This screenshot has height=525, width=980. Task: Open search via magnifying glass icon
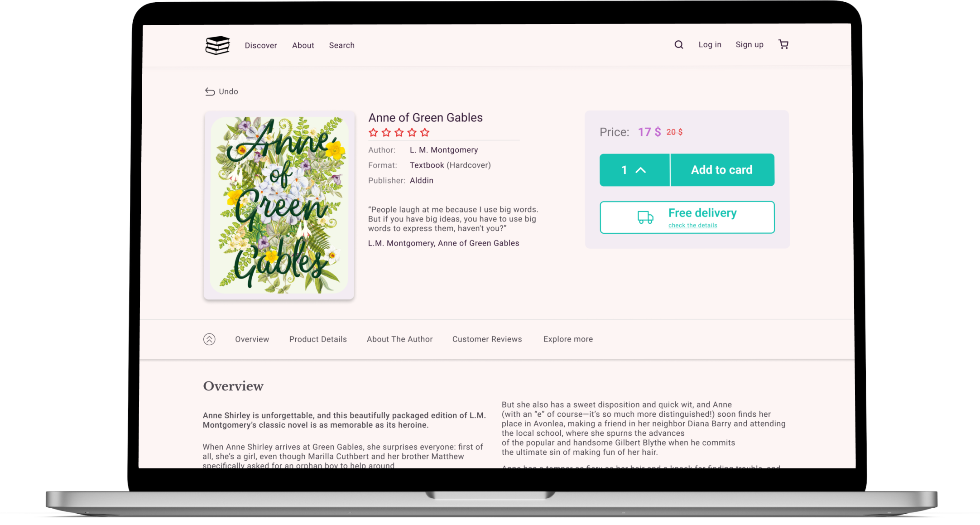click(x=678, y=44)
